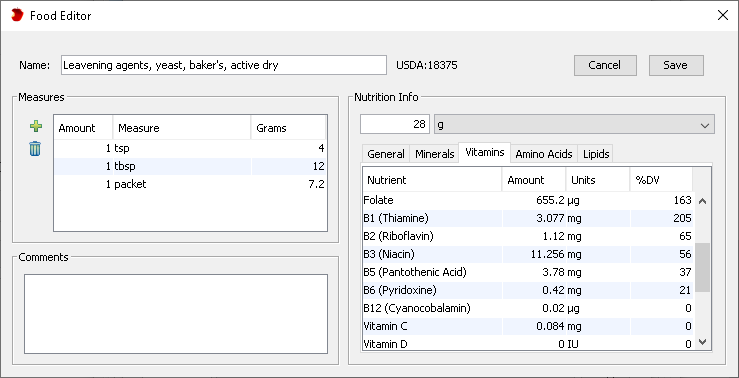The image size is (739, 378).
Task: Edit the food Name field
Action: click(x=224, y=65)
